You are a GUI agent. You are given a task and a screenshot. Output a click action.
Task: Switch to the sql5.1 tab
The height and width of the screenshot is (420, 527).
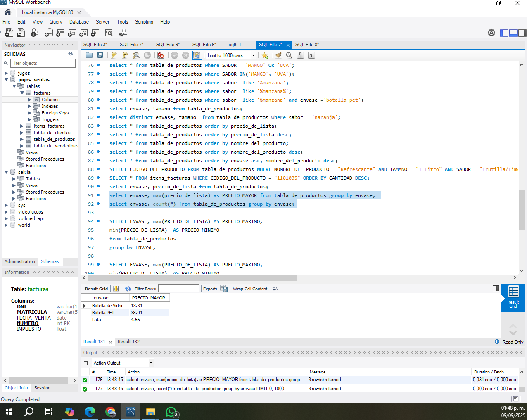(235, 45)
